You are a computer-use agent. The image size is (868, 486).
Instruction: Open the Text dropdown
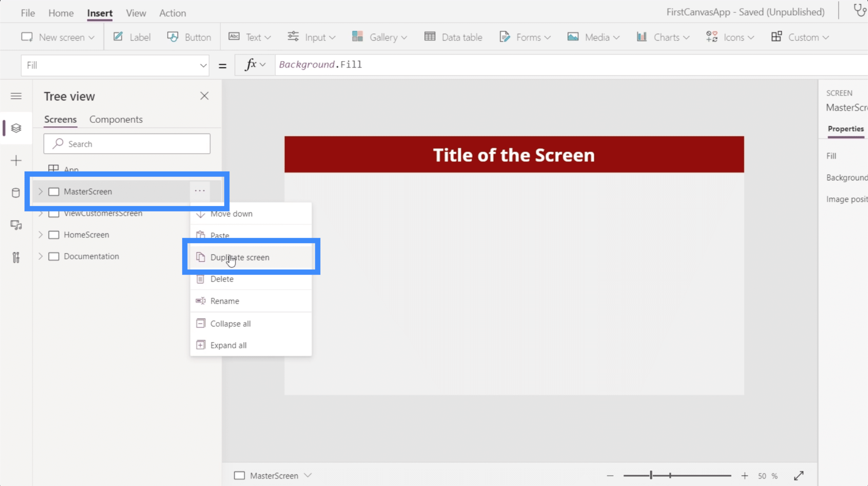click(x=250, y=37)
